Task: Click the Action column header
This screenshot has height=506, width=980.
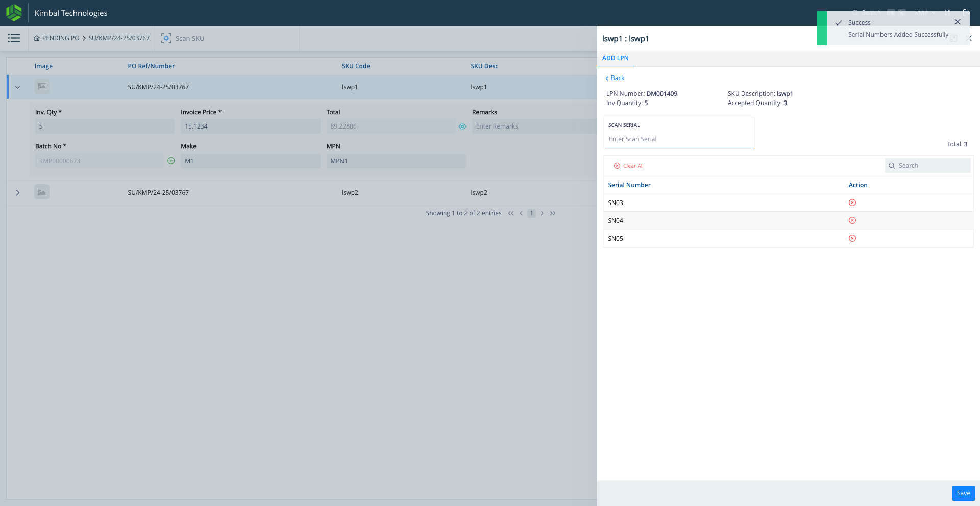Action: [858, 185]
